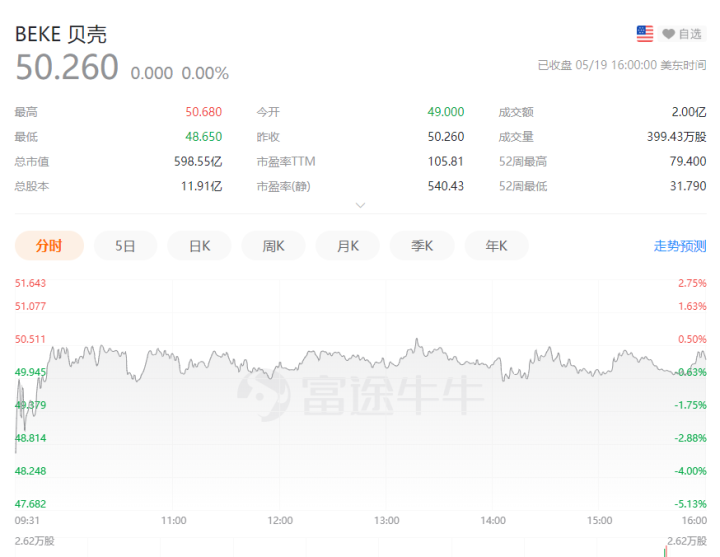Add BEKE to 自选 watchlist
Screen dimensions: 720x557
(682, 34)
